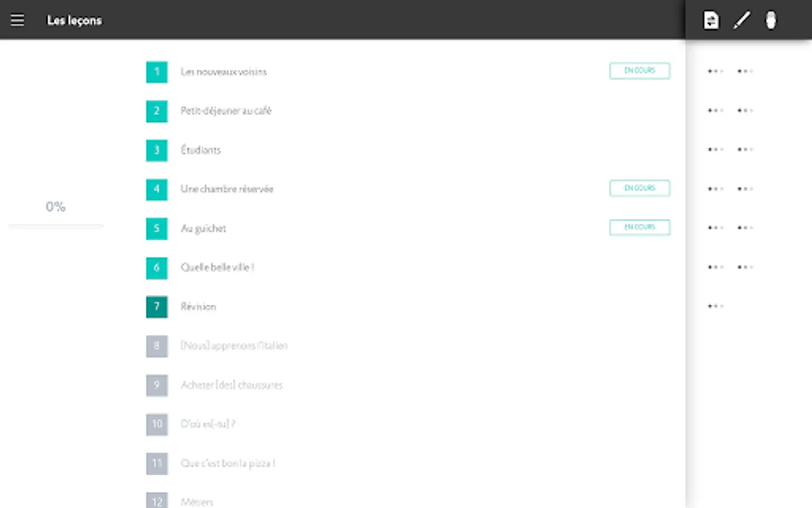Select the pencil icon in top bar
This screenshot has width=812, height=508.
[x=742, y=20]
